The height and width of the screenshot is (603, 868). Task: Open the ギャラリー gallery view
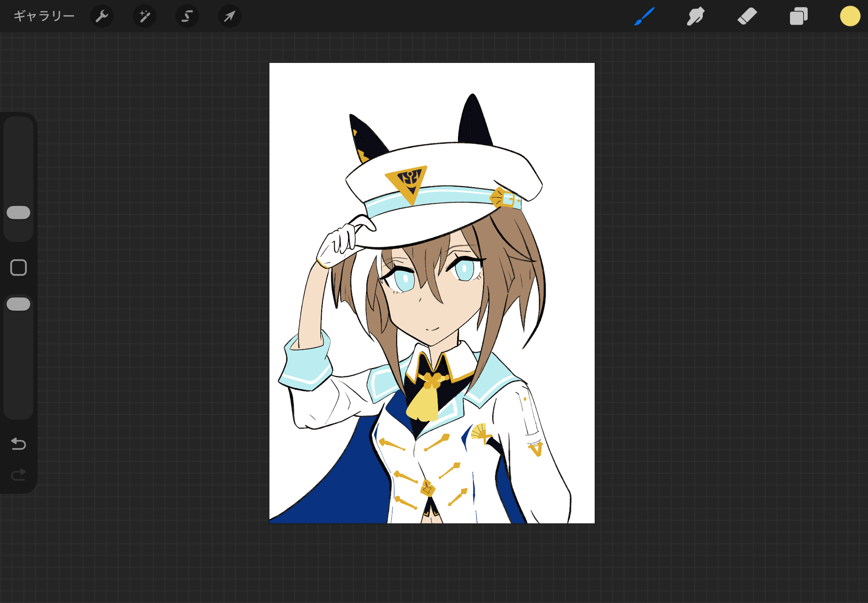point(44,16)
